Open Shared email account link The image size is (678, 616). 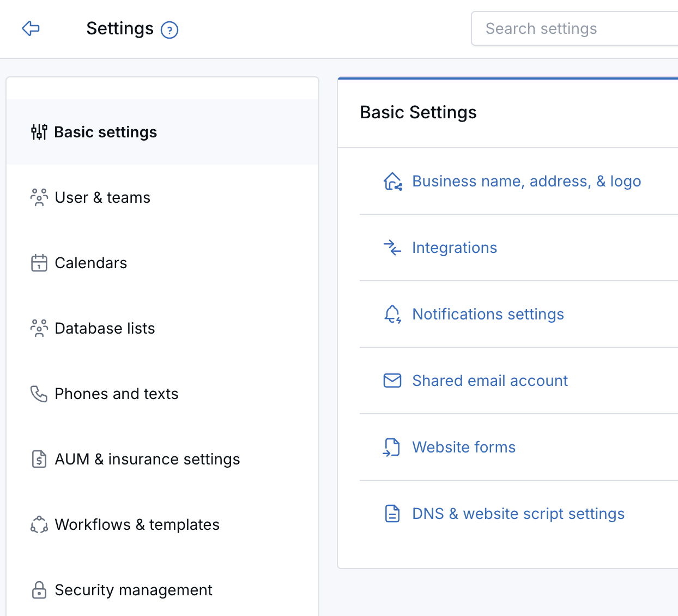(x=490, y=381)
